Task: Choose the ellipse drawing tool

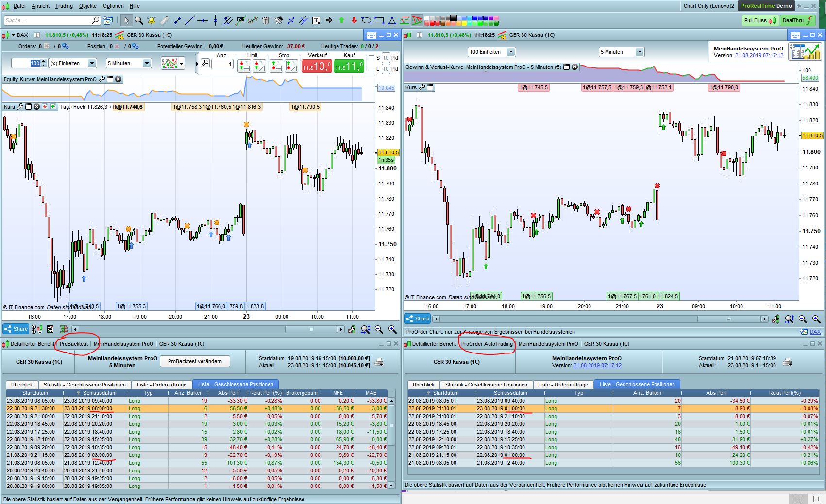Action: [x=367, y=20]
